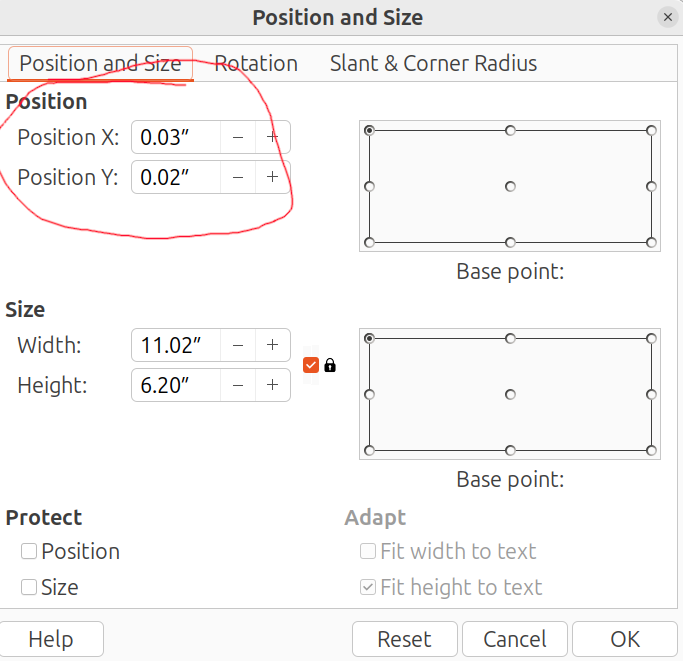Decrease Position Y with minus button

point(237,177)
